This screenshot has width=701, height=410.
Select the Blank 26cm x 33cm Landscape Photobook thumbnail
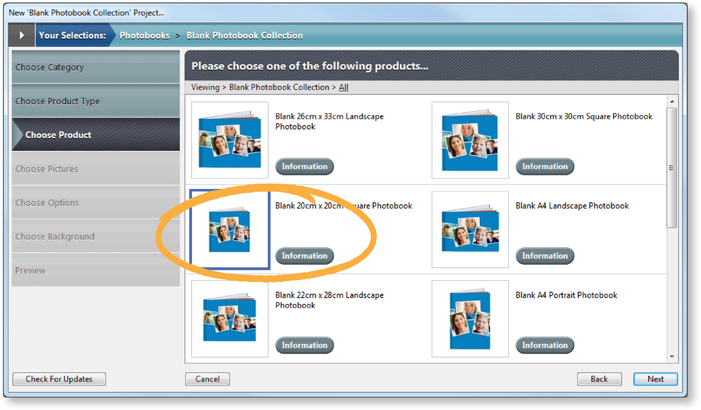(230, 140)
